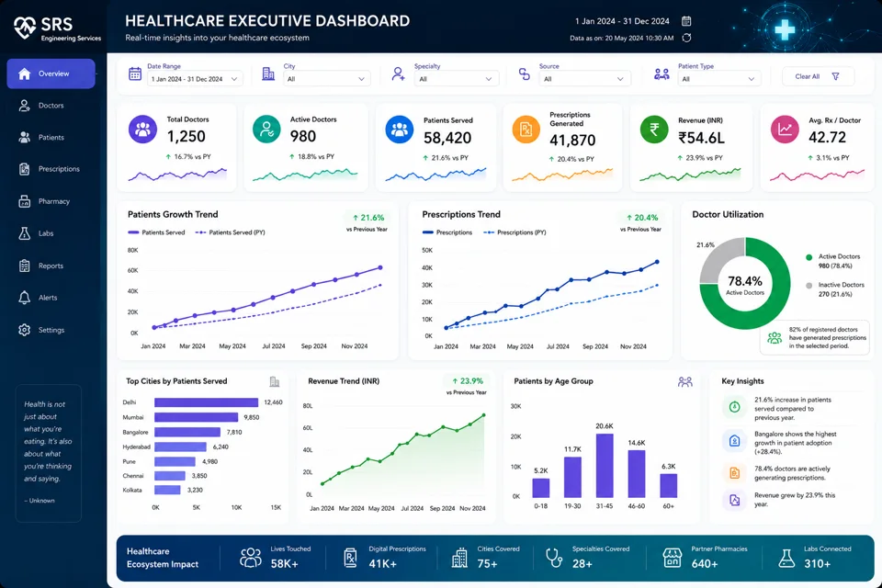This screenshot has width=882, height=588.
Task: Open the Source filter dropdown
Action: (x=585, y=79)
